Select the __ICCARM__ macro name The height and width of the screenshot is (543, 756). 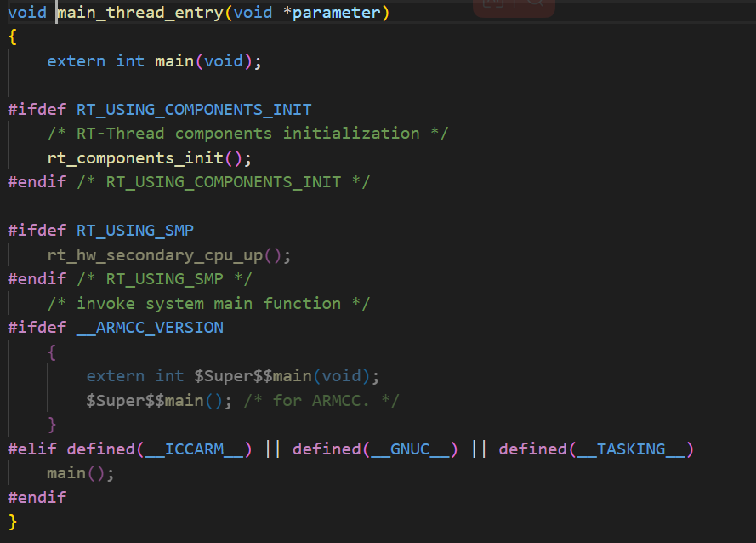click(194, 449)
